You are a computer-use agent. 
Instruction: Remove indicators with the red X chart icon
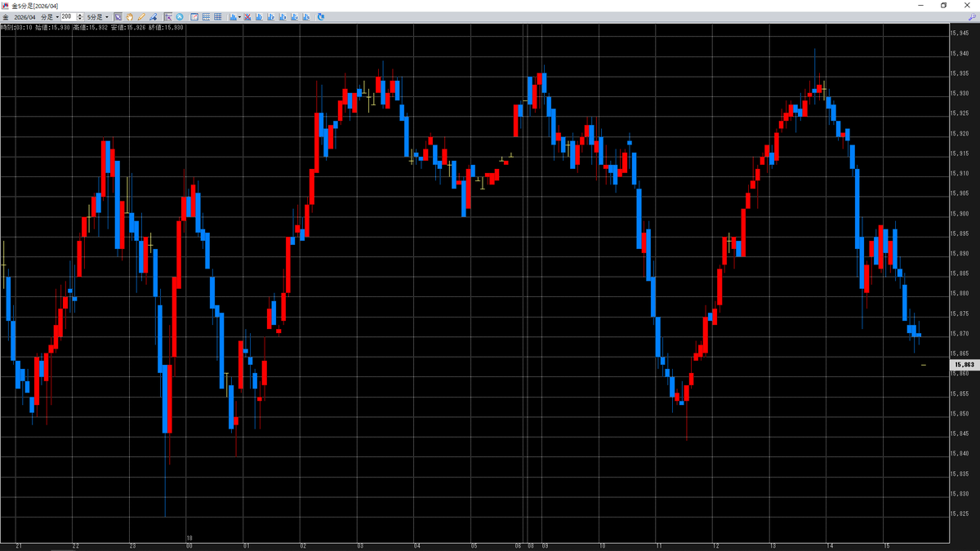[248, 16]
